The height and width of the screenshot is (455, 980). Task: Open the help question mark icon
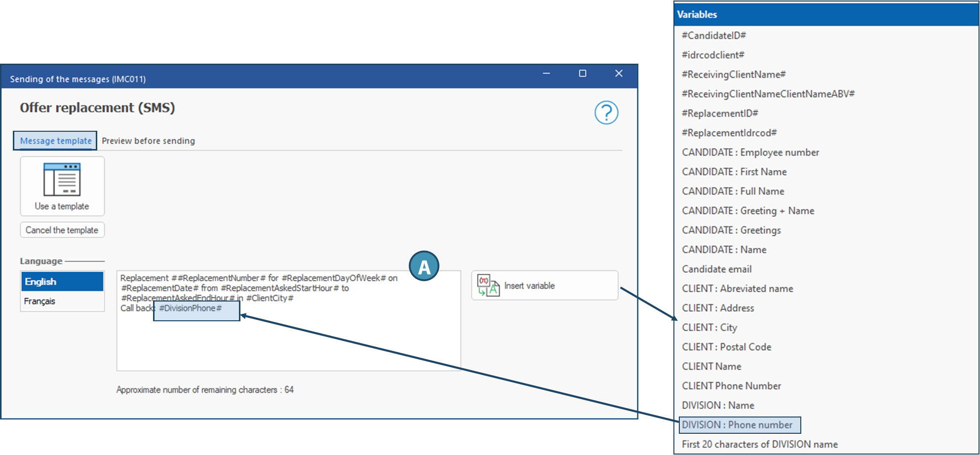pyautogui.click(x=606, y=113)
